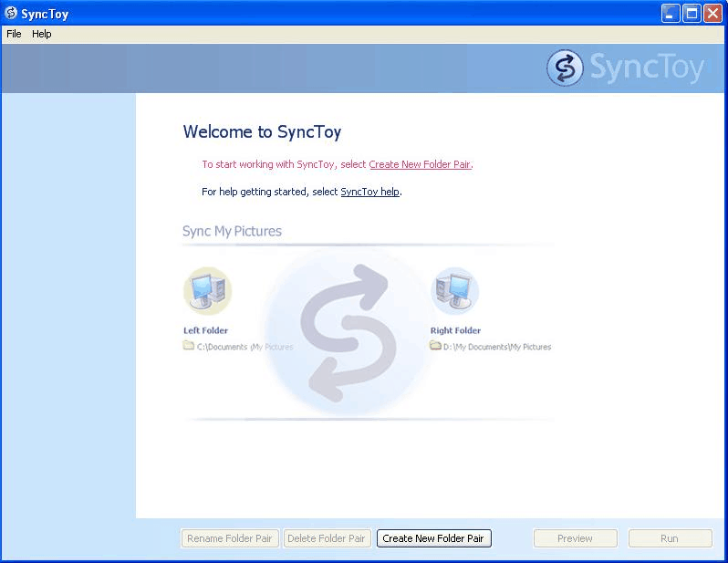728x563 pixels.
Task: Click the Create New Folder Pair link
Action: 421,164
